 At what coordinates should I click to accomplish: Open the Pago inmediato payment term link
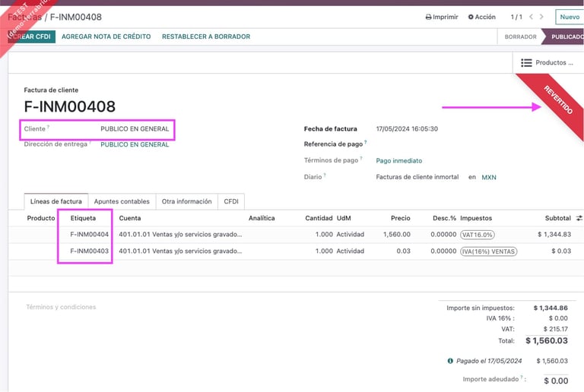(x=399, y=160)
